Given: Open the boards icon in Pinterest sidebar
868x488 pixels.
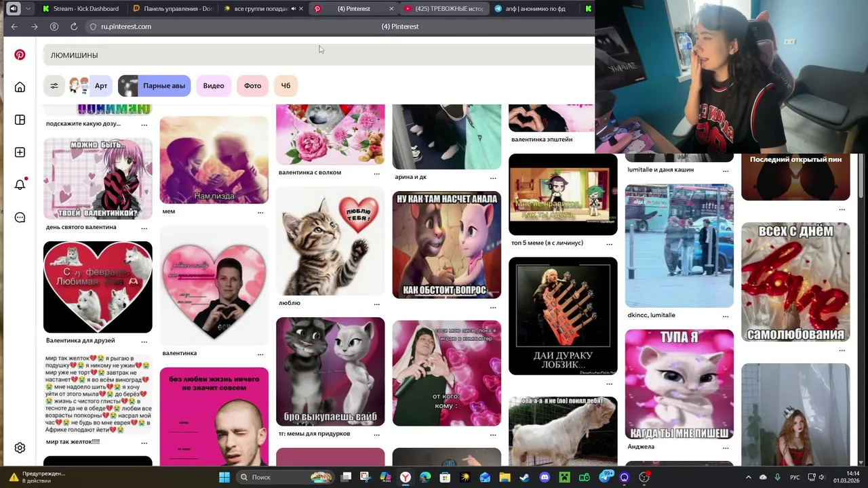Looking at the screenshot, I should coord(20,120).
